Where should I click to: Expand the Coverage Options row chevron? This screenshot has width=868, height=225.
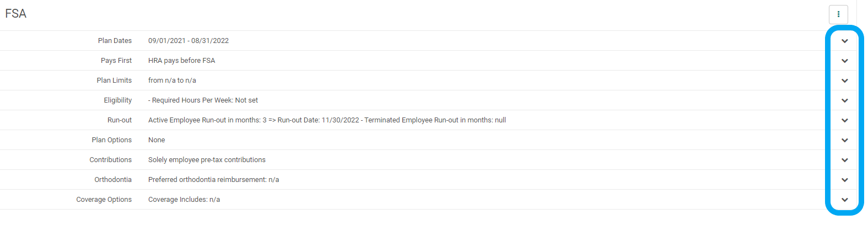click(844, 200)
